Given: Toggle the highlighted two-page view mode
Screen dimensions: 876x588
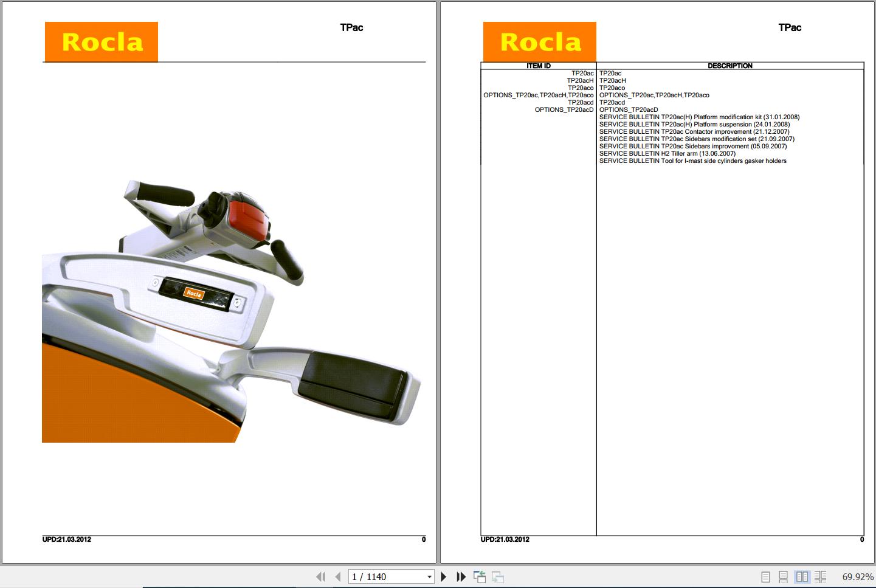Looking at the screenshot, I should point(802,576).
